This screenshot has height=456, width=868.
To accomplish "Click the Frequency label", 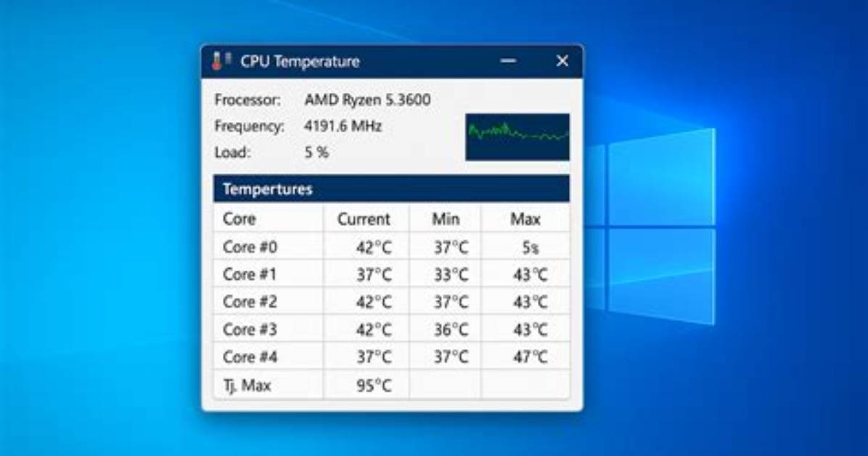I will point(250,126).
